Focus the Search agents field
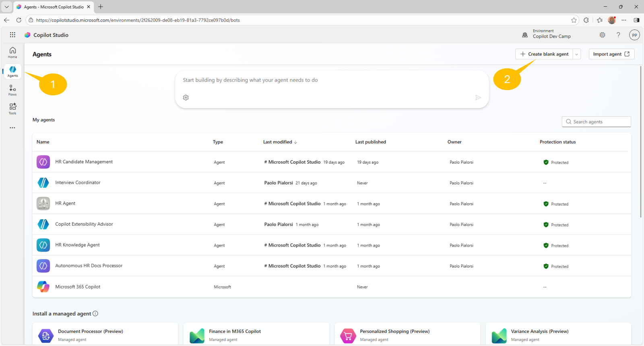The height and width of the screenshot is (346, 644). pyautogui.click(x=596, y=122)
